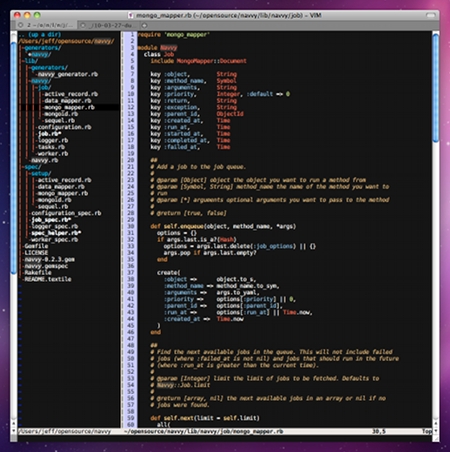Open mongoid.rb in the job folder
The height and width of the screenshot is (452, 450).
(61, 114)
